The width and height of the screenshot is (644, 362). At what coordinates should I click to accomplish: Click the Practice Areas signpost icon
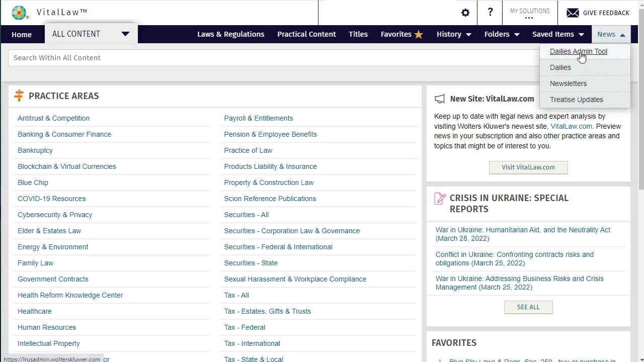(x=19, y=96)
